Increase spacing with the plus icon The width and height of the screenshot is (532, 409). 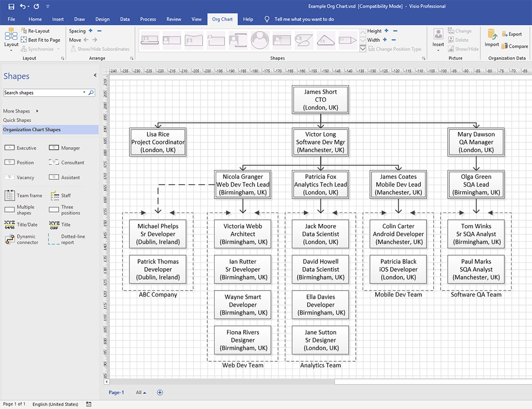(x=90, y=31)
